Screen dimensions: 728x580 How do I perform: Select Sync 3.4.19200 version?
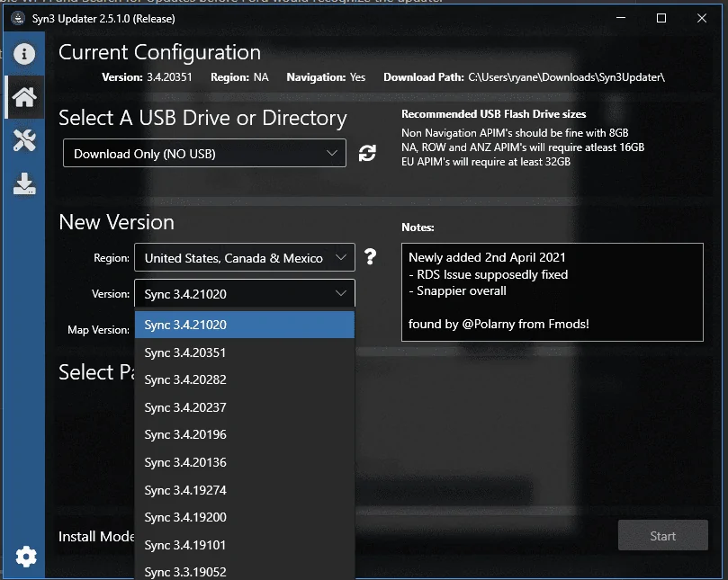pyautogui.click(x=245, y=517)
